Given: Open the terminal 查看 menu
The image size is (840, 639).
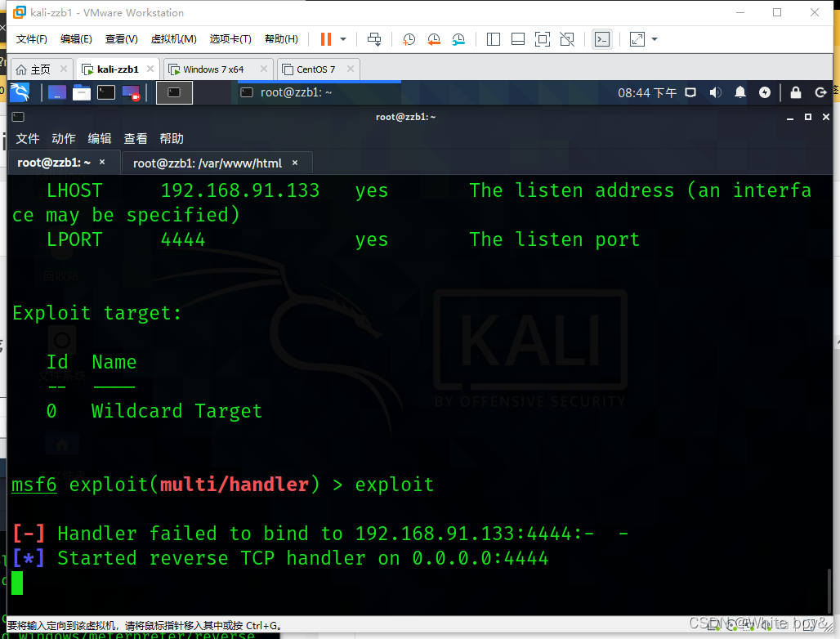Looking at the screenshot, I should click(135, 139).
